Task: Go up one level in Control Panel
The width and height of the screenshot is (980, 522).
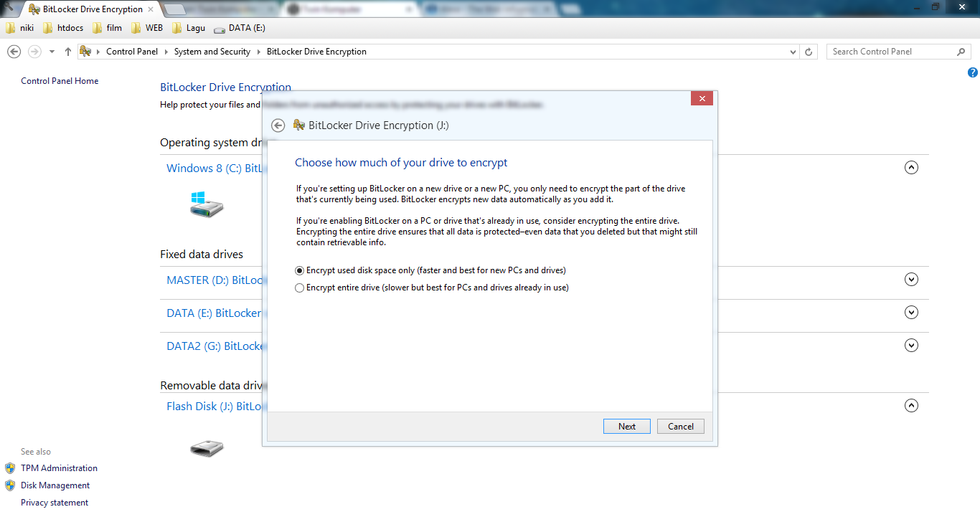Action: 68,52
